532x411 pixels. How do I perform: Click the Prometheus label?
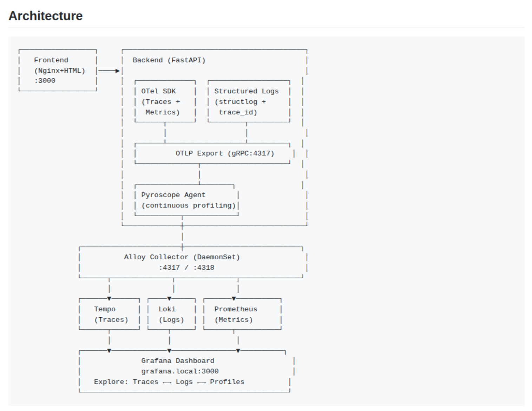click(x=236, y=309)
